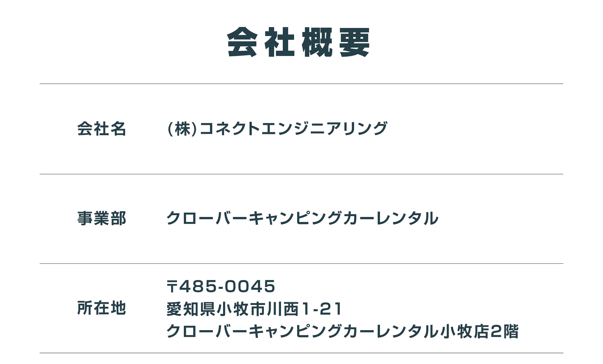Screen dimensions: 603x364
Task: Click クローバーキャンピングカーレンタル in the address line
Action: point(302,331)
